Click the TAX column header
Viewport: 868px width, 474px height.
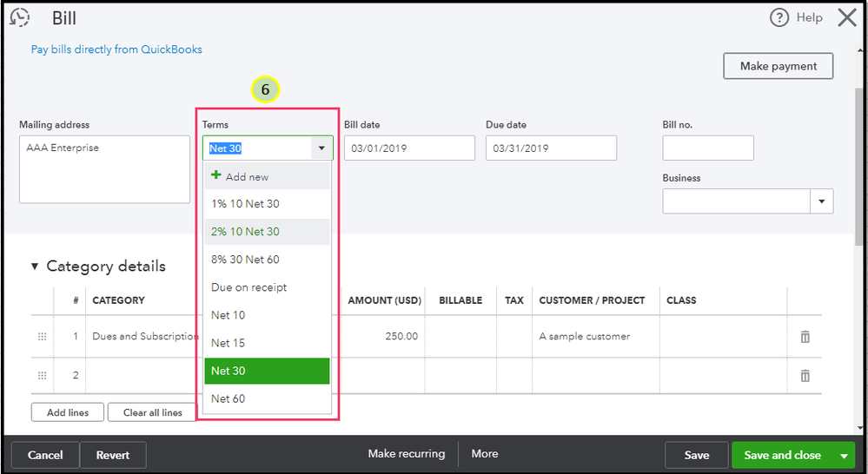[514, 300]
